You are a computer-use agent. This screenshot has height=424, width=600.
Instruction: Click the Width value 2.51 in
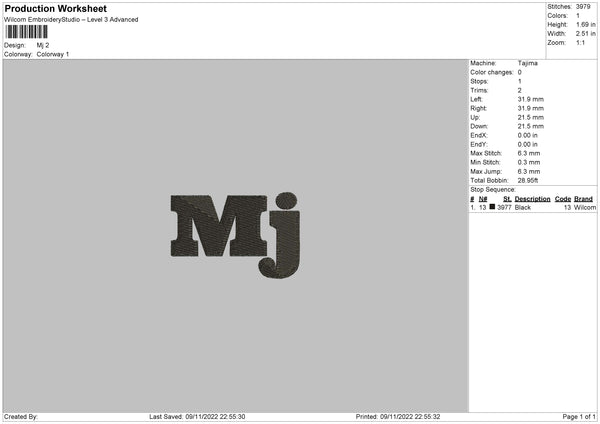585,34
